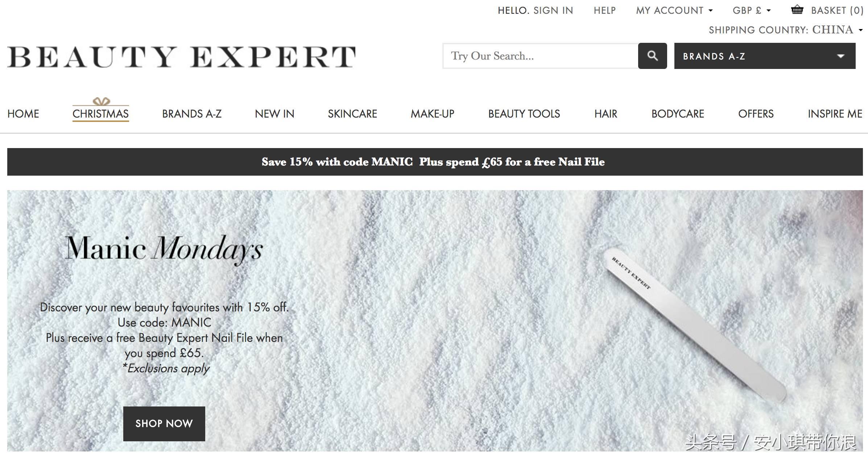
Task: Click the Try Our Search field
Action: point(540,56)
